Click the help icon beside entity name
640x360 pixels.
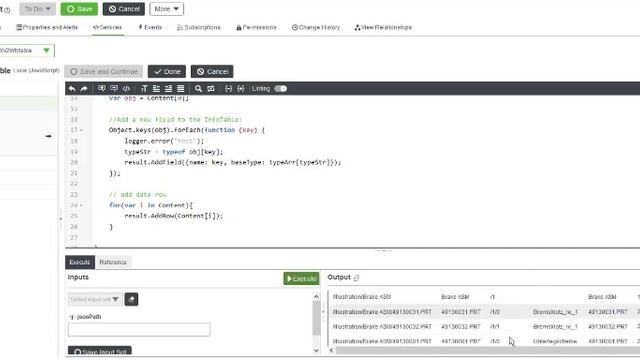tap(7, 10)
